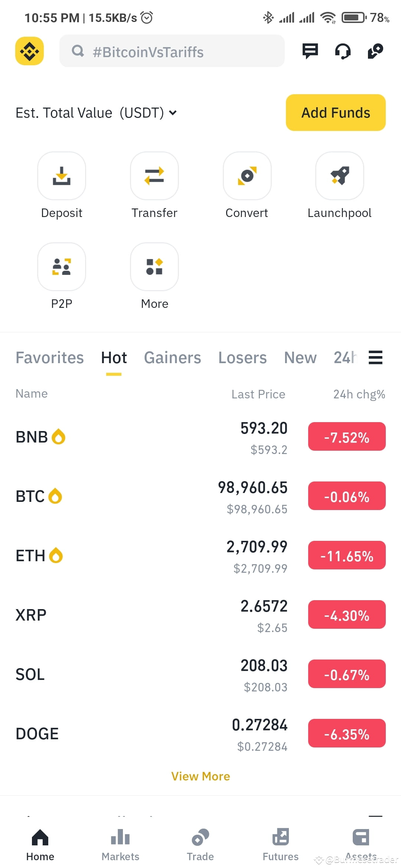401x868 pixels.
Task: Switch to the Gainers tab
Action: coord(172,358)
